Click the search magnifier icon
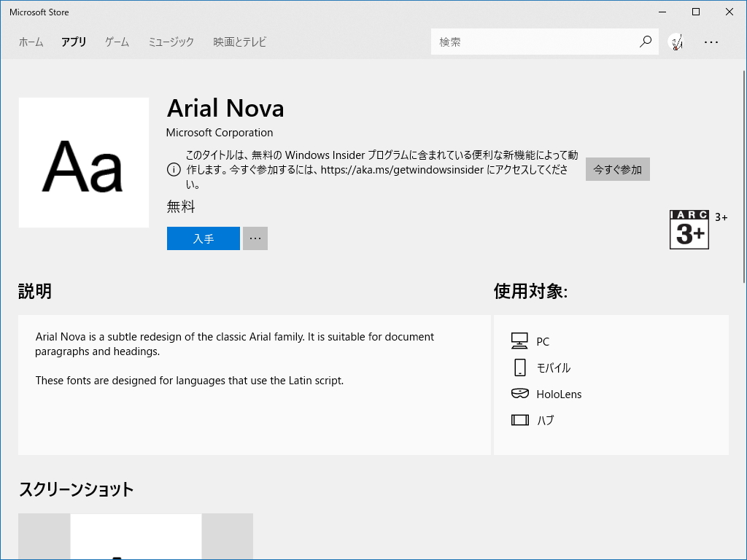The height and width of the screenshot is (560, 747). pyautogui.click(x=645, y=42)
